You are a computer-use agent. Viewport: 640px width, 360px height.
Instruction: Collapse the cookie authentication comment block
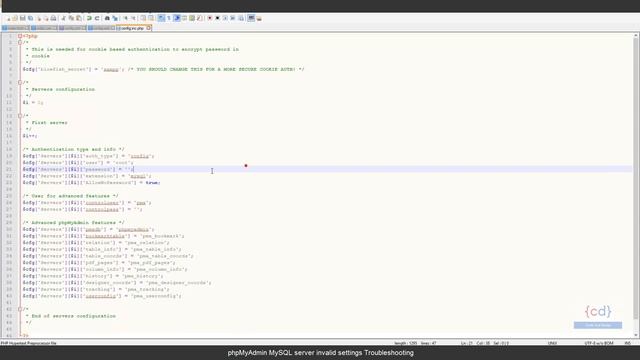(20, 42)
